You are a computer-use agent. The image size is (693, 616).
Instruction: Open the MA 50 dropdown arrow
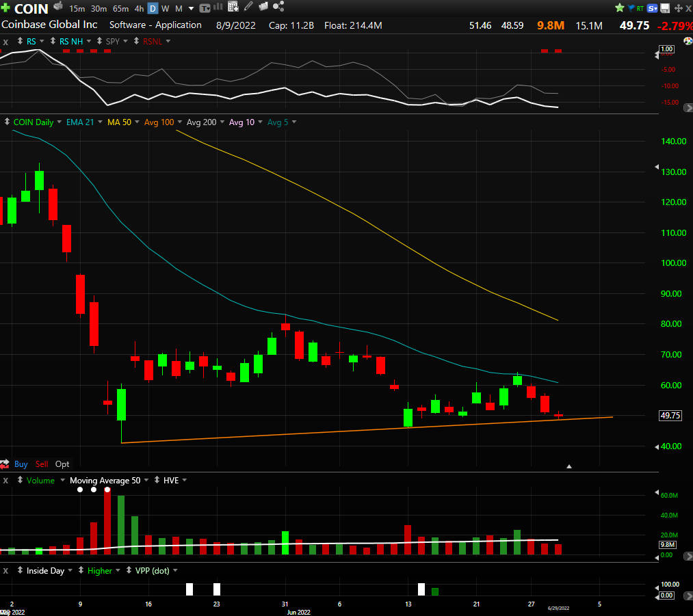point(137,122)
